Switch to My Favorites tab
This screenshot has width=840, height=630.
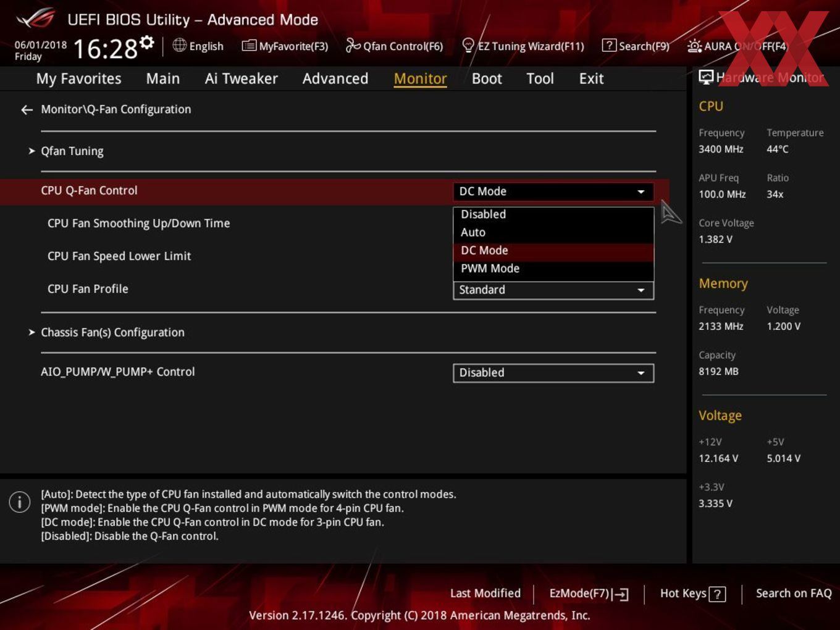click(78, 78)
